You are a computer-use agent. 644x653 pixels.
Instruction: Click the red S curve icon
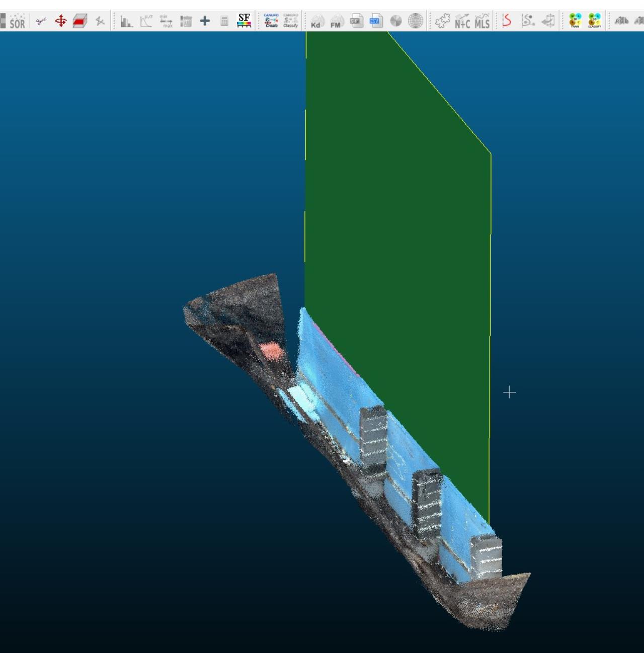pos(507,21)
